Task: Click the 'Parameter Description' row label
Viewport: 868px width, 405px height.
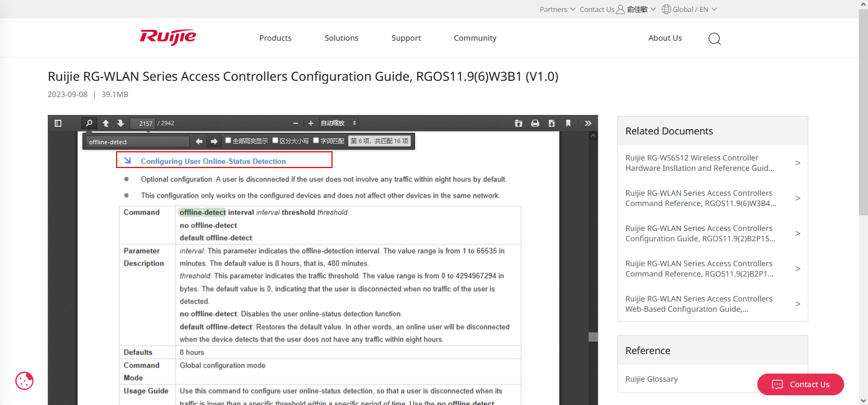Action: (144, 257)
